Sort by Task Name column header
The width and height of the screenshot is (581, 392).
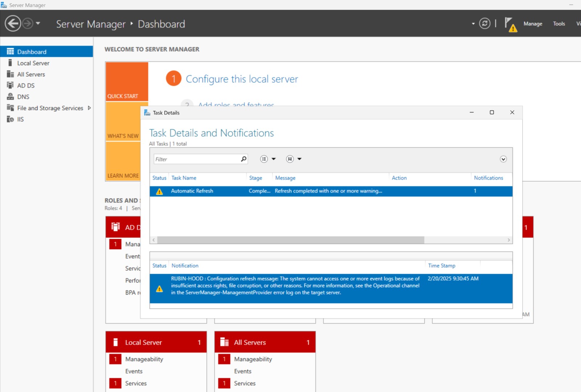[184, 178]
